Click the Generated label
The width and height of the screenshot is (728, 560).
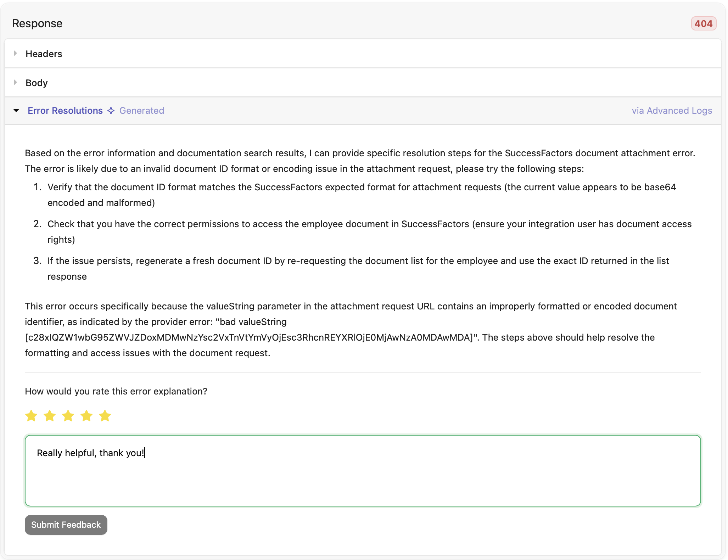pos(142,111)
